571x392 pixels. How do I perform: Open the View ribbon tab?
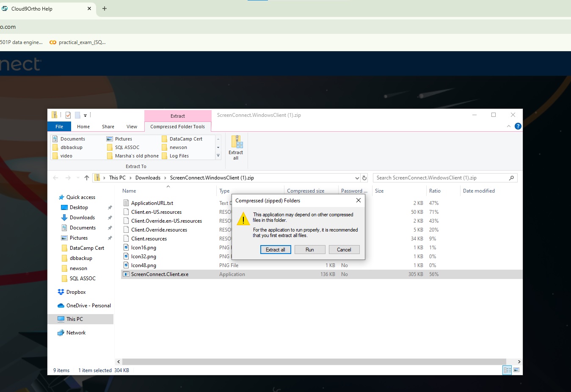tap(132, 127)
